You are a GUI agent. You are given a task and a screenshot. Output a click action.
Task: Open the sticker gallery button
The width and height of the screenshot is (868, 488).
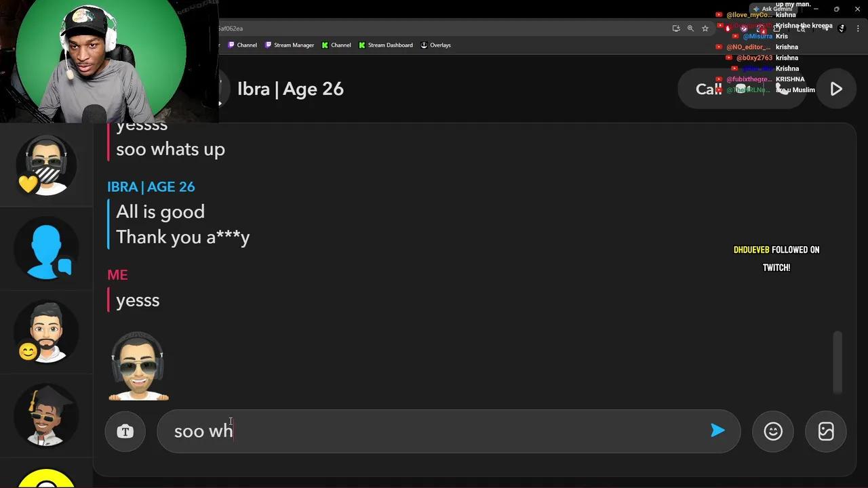(826, 431)
